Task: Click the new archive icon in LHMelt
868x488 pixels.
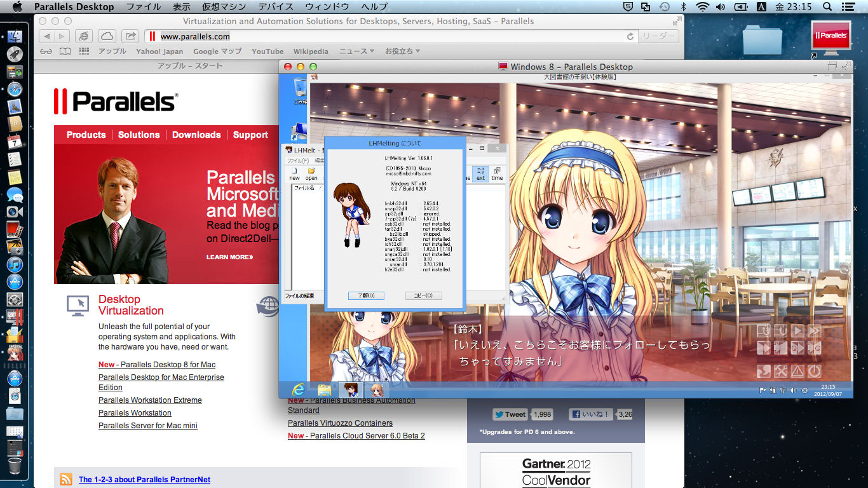Action: [294, 173]
